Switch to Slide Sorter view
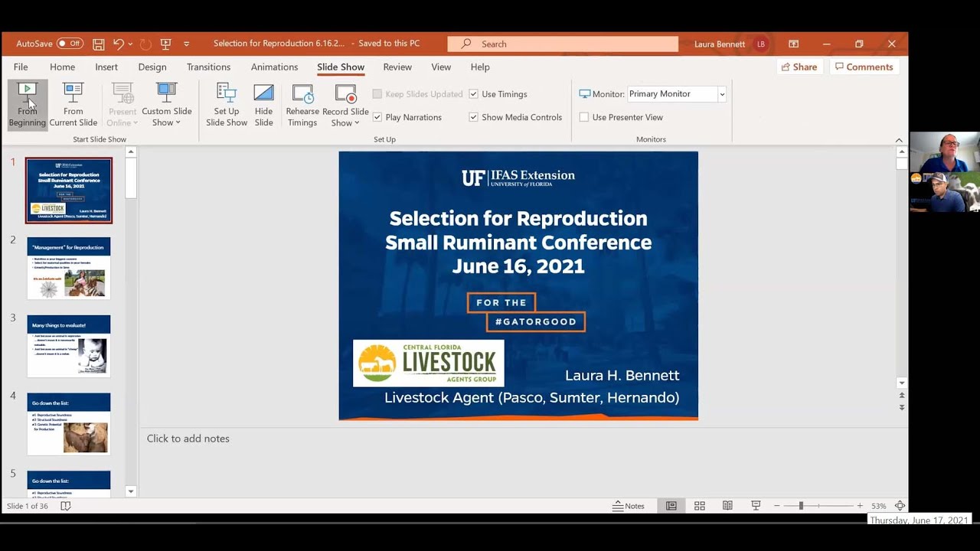 699,506
